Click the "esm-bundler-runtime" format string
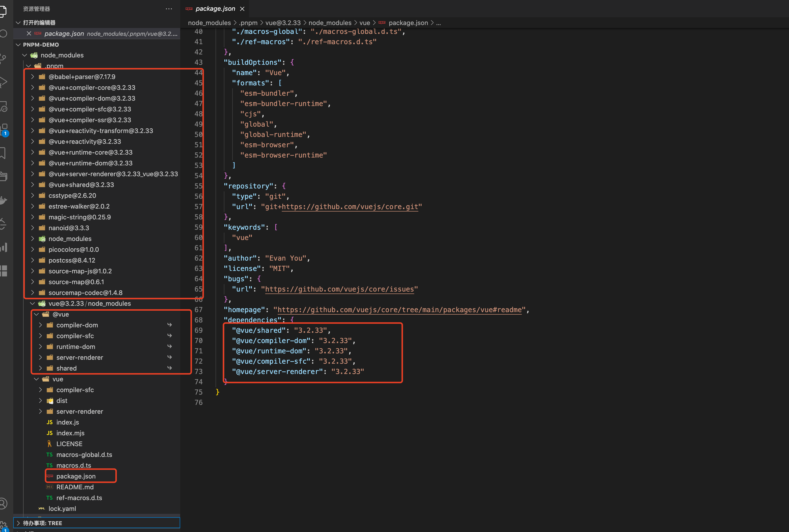 click(x=283, y=104)
